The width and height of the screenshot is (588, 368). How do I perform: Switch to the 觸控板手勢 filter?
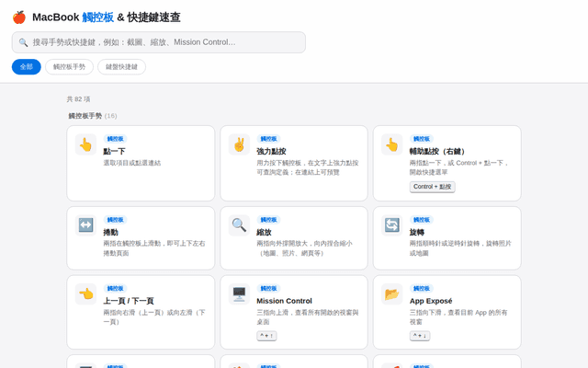(x=70, y=67)
